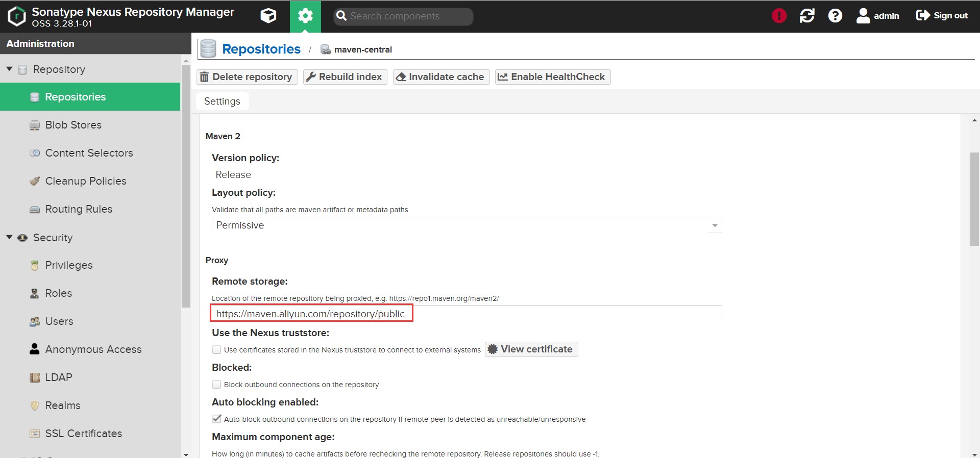Click the Privileges medal icon
This screenshot has width=980, height=458.
35,265
